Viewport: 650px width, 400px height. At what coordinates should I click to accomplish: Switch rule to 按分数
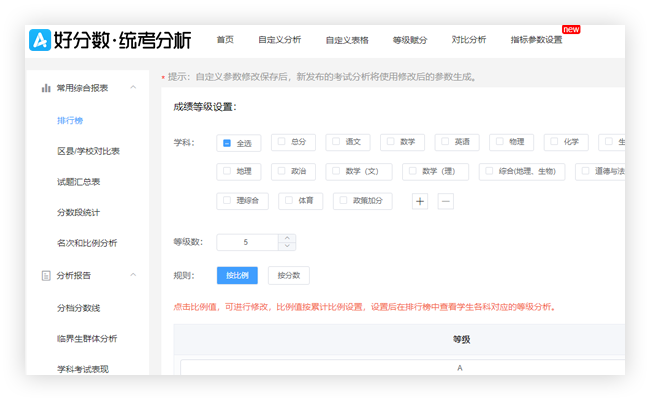289,275
